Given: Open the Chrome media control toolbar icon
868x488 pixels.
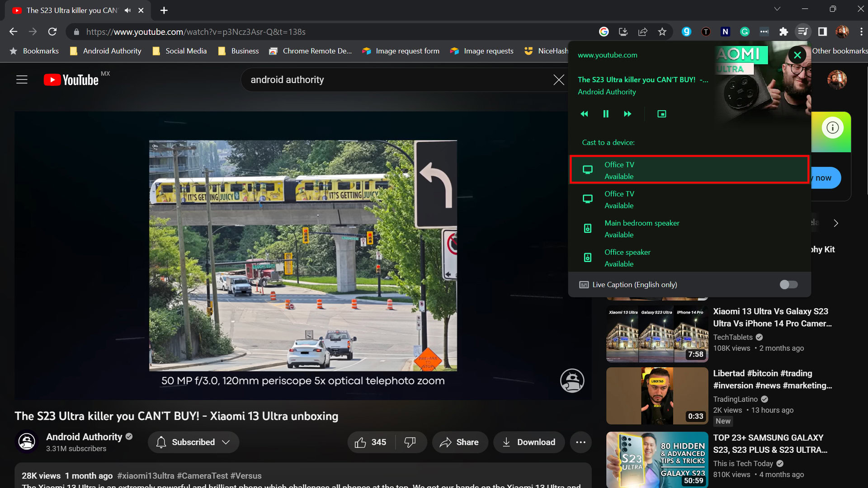Looking at the screenshot, I should click(x=803, y=32).
